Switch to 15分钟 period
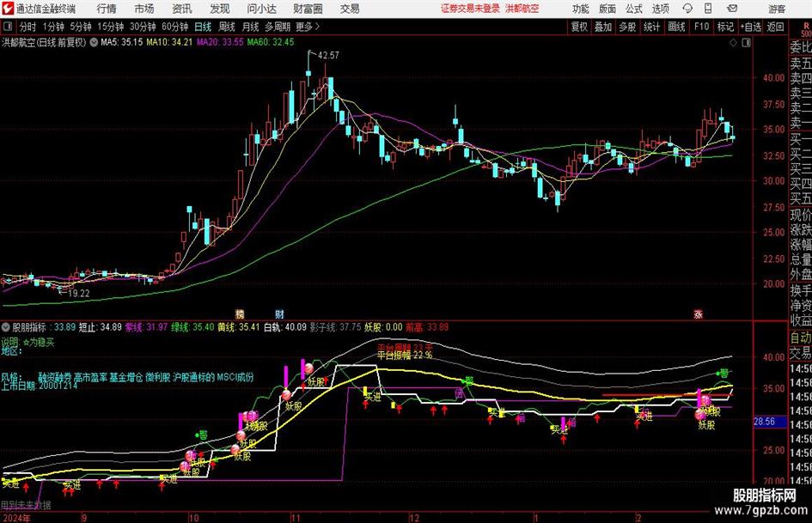812x523 pixels. [110, 27]
